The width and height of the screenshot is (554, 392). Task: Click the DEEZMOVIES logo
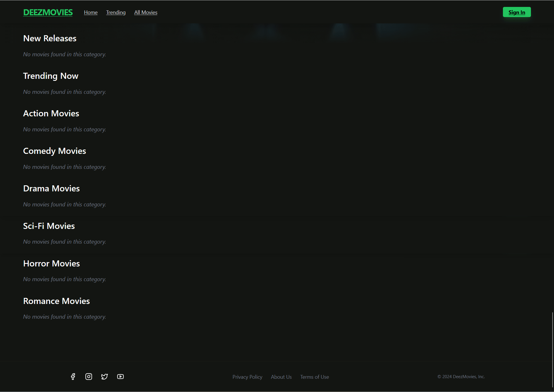click(x=48, y=12)
